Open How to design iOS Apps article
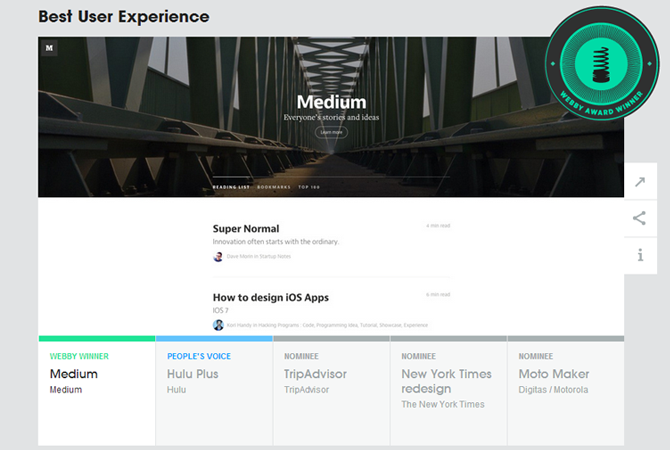670x450 pixels. pyautogui.click(x=271, y=297)
